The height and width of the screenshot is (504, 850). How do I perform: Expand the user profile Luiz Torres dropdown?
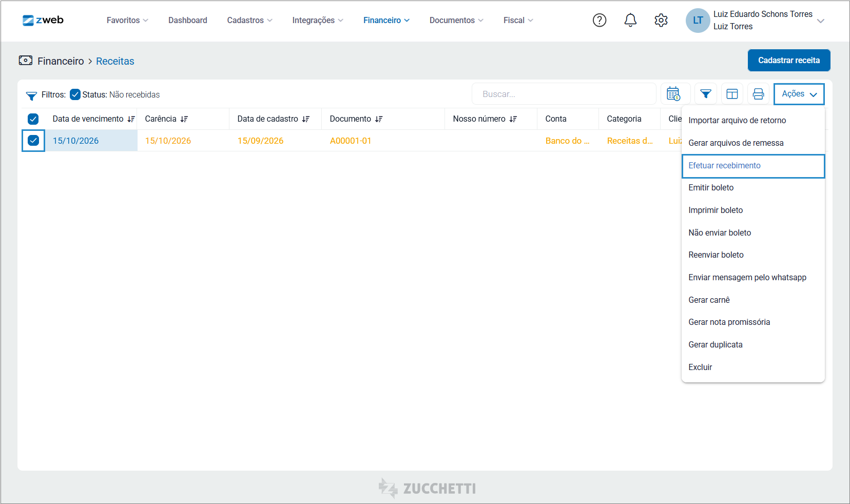point(821,21)
